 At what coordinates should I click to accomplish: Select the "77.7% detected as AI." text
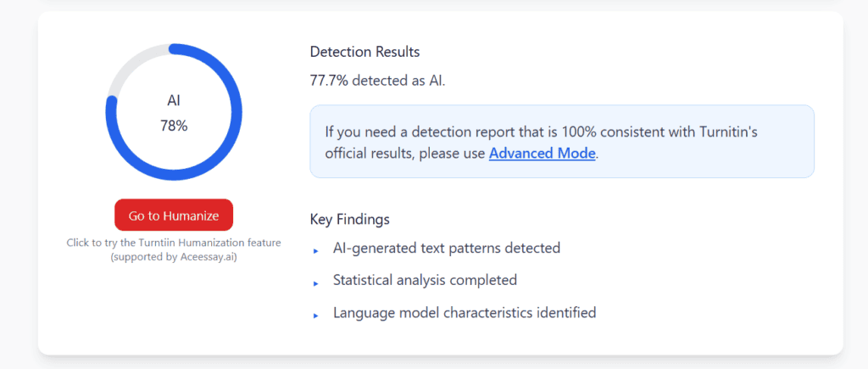(x=377, y=81)
